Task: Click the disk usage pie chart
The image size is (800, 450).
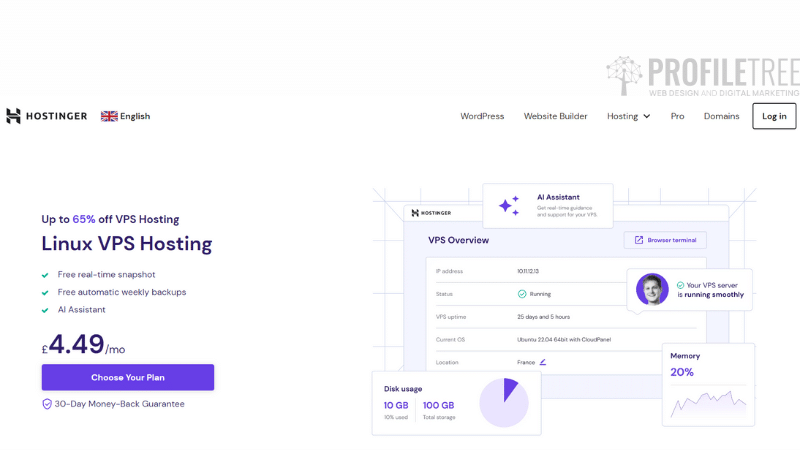Action: coord(504,403)
